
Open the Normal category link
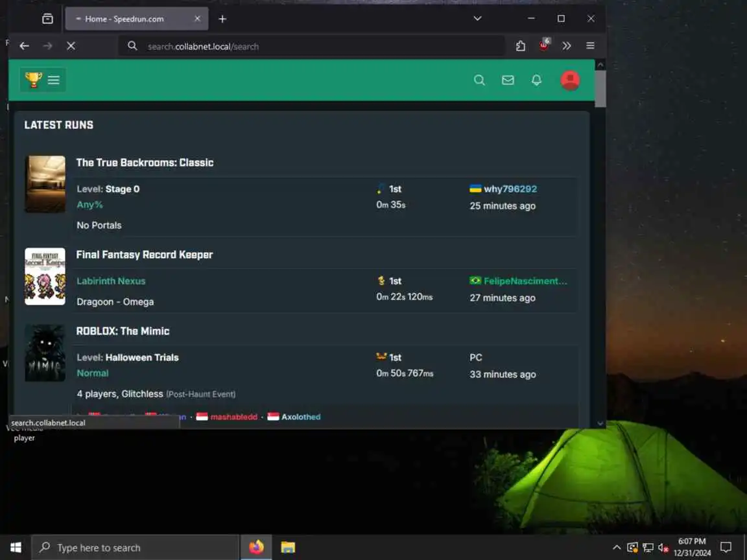(x=93, y=373)
